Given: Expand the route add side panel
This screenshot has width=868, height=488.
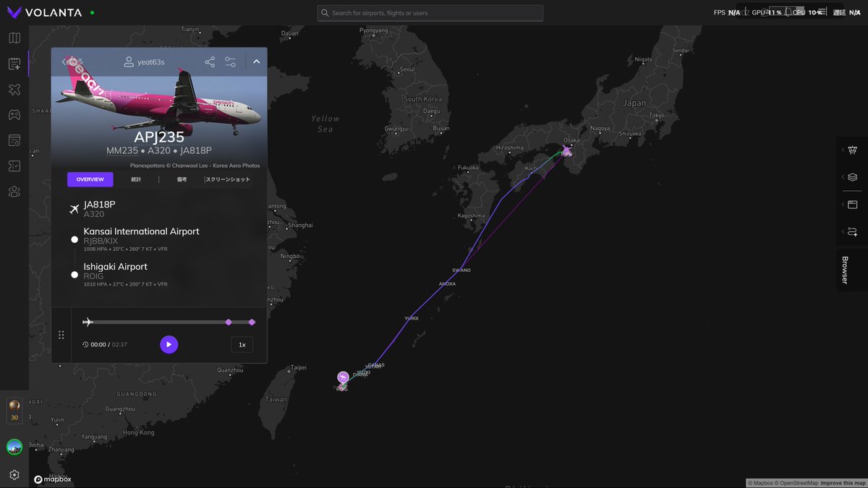Looking at the screenshot, I should 852,232.
